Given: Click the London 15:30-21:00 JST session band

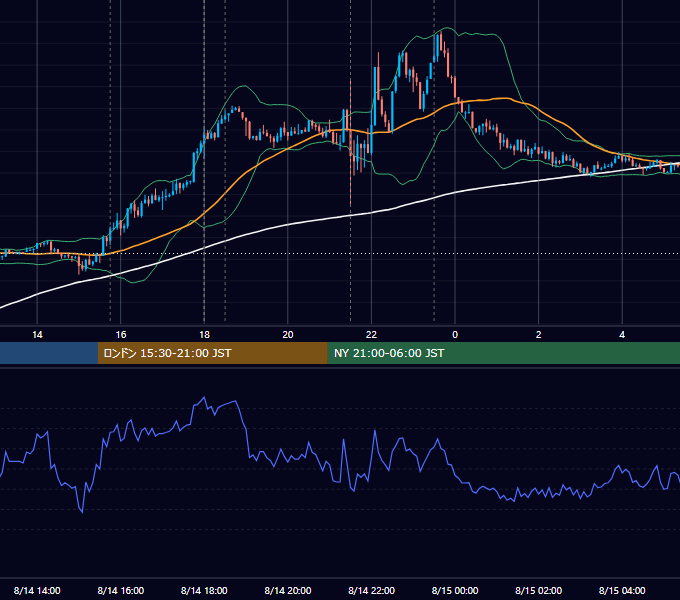Looking at the screenshot, I should 212,353.
